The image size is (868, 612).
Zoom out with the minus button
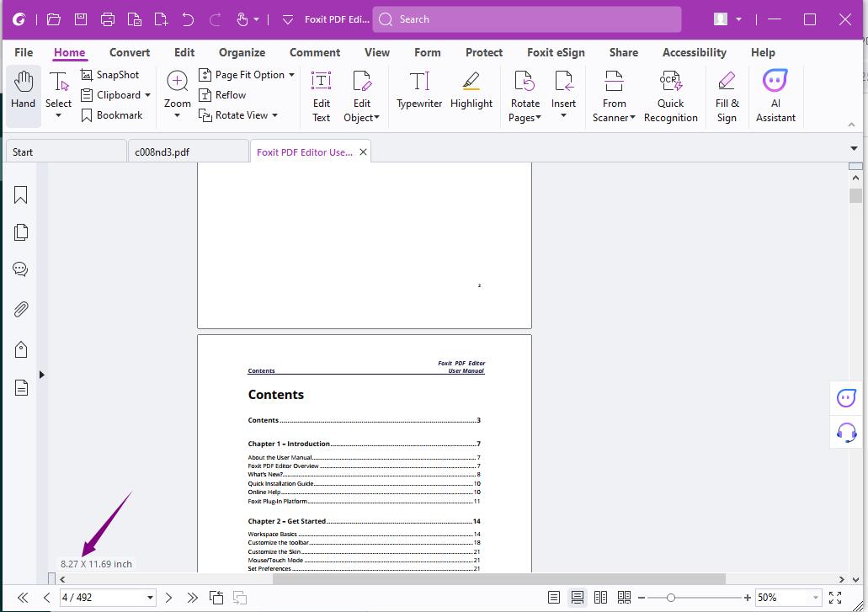click(642, 598)
